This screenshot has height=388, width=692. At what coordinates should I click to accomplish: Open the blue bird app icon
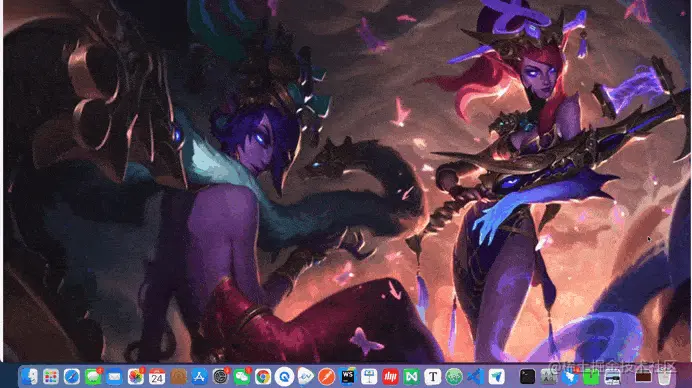tap(570, 377)
